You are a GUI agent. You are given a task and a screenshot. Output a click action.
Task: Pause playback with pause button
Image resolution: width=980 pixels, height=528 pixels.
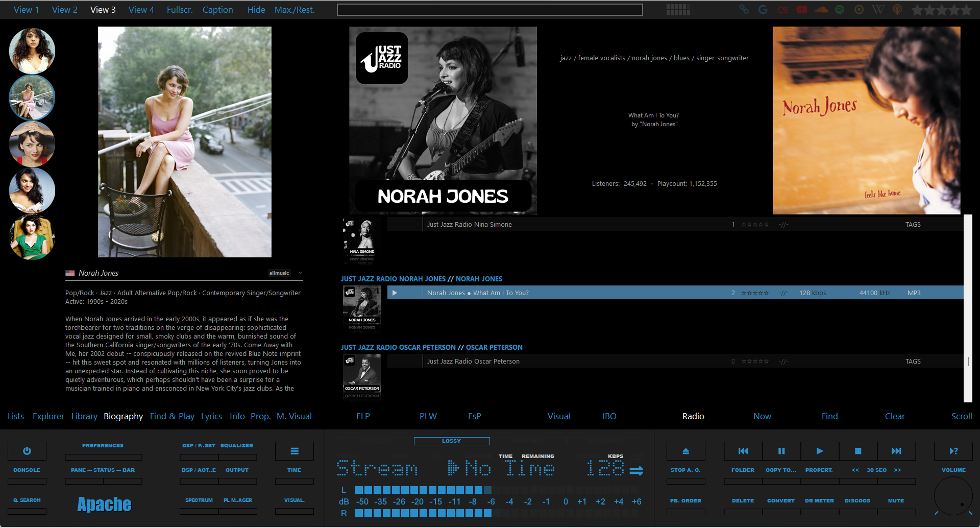(781, 451)
